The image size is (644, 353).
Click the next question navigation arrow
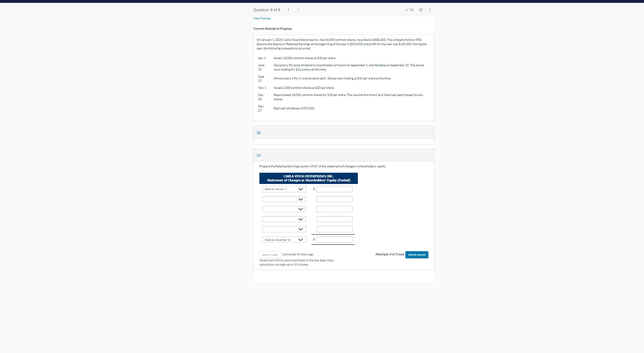coord(298,9)
